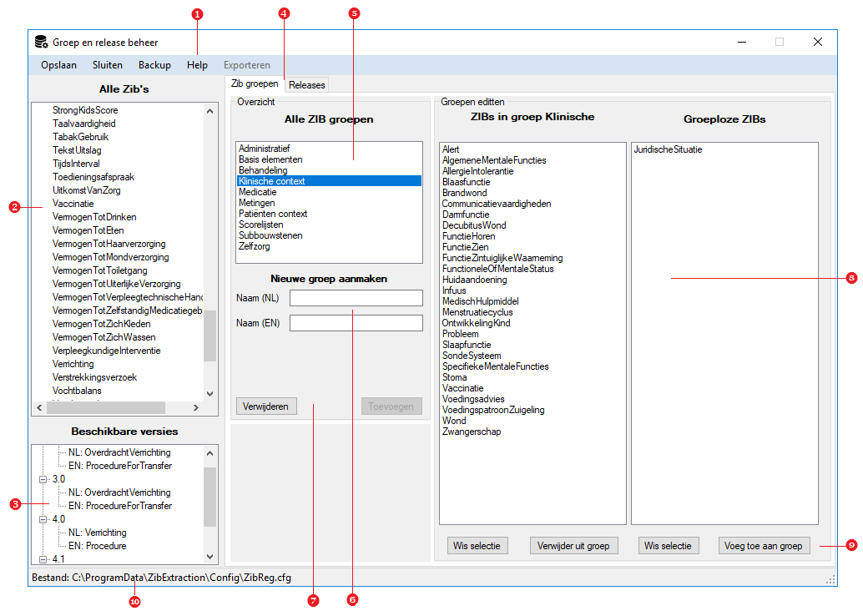The height and width of the screenshot is (616, 863).
Task: Select the Zib groepen tab
Action: click(255, 83)
